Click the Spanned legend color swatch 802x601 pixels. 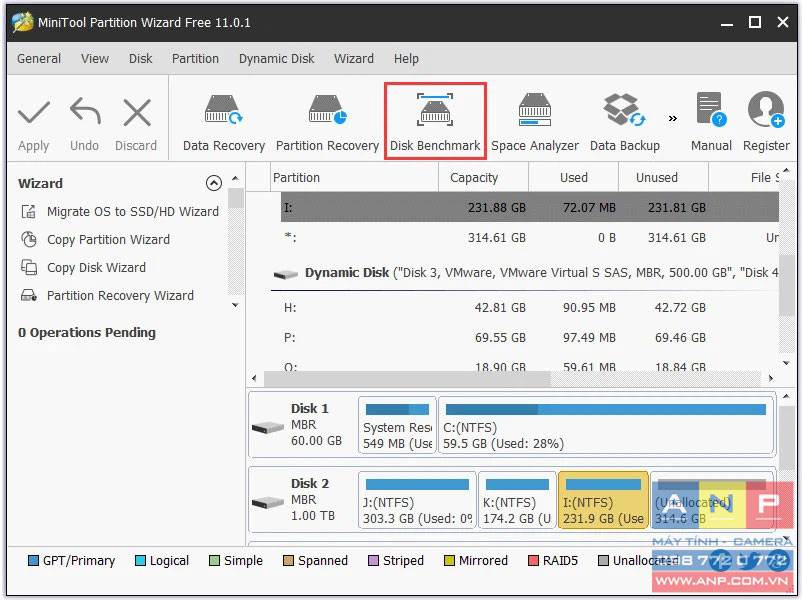[288, 561]
